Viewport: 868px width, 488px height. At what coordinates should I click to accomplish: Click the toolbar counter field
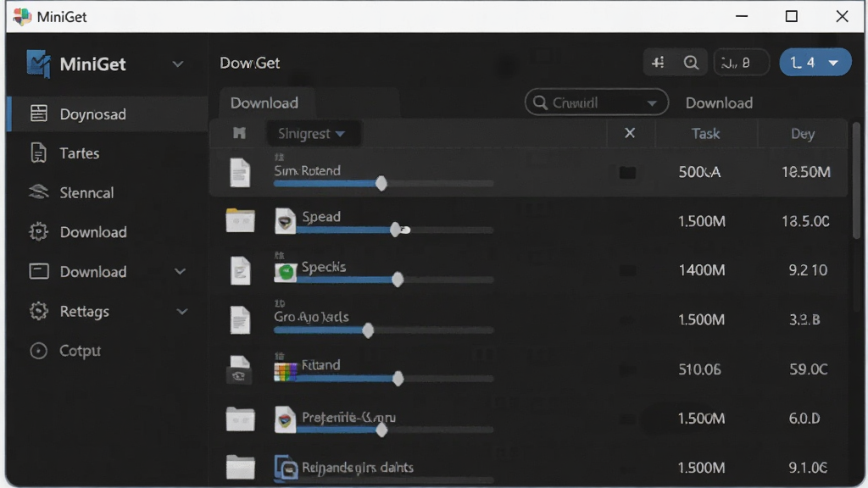click(x=741, y=63)
